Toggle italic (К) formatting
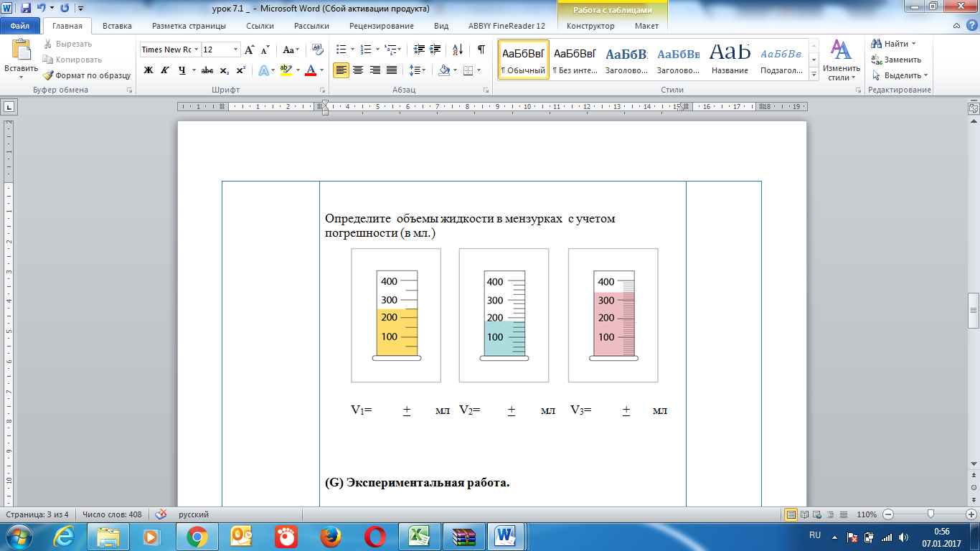Image resolution: width=980 pixels, height=551 pixels. 166,70
